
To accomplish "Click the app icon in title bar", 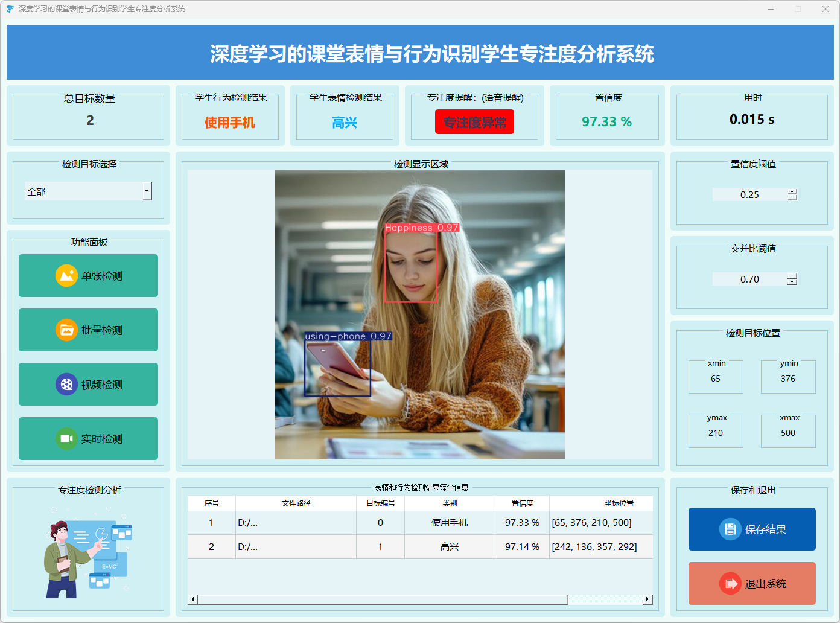I will [x=10, y=9].
